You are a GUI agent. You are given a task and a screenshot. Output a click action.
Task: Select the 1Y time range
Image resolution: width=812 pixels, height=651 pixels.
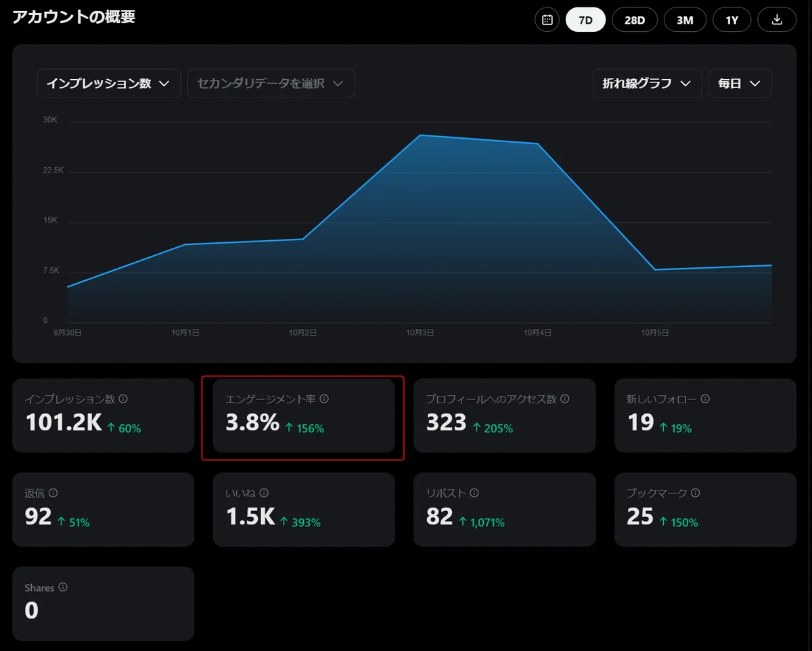point(732,20)
